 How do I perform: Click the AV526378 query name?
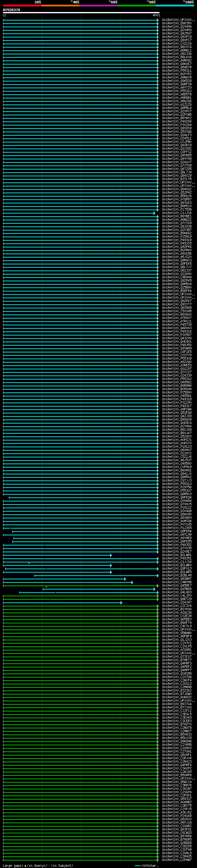click(11, 10)
